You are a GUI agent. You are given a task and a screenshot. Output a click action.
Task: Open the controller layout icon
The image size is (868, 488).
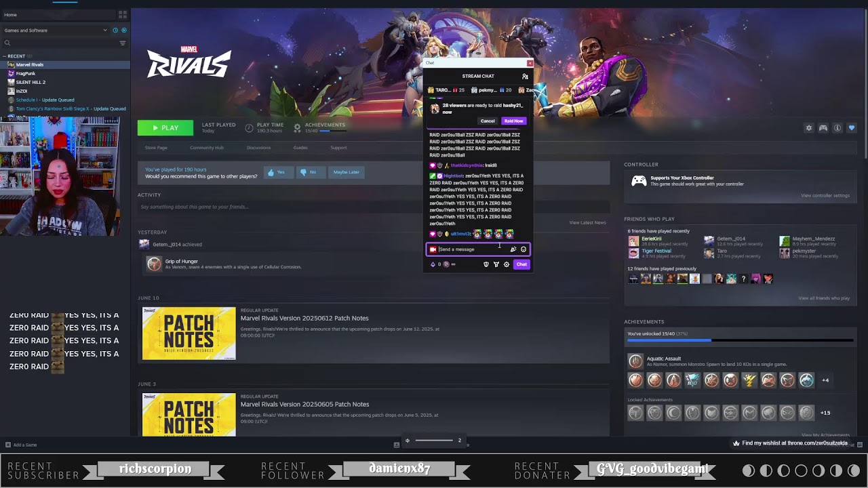(823, 128)
